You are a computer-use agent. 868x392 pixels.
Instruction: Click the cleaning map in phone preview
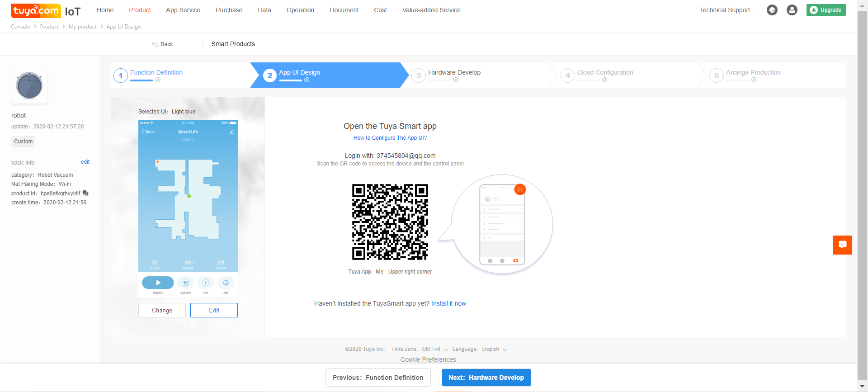(x=188, y=199)
